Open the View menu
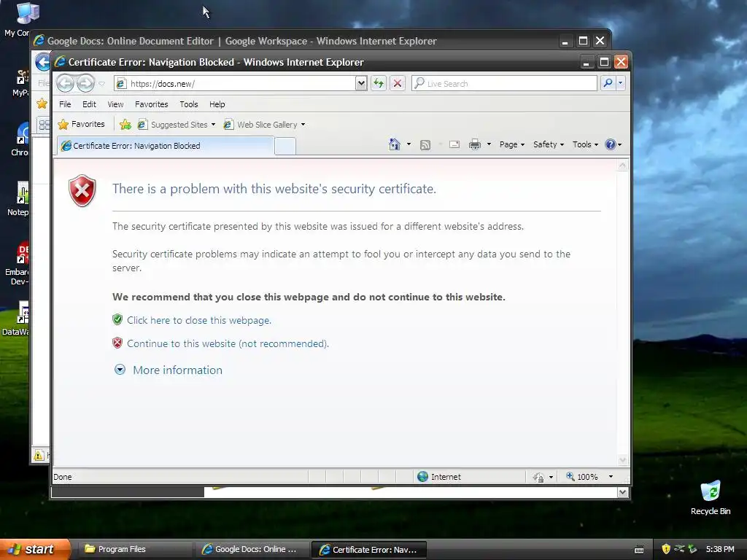747x560 pixels. [115, 104]
